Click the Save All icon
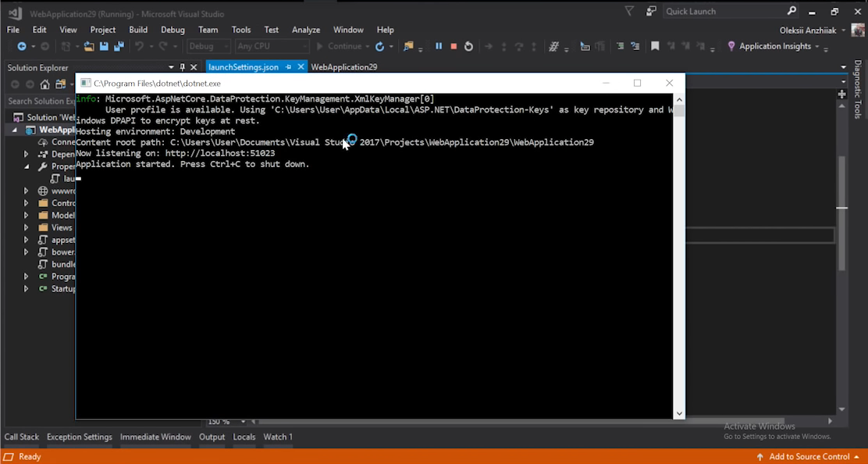Screen dimensions: 868x464 (119, 47)
